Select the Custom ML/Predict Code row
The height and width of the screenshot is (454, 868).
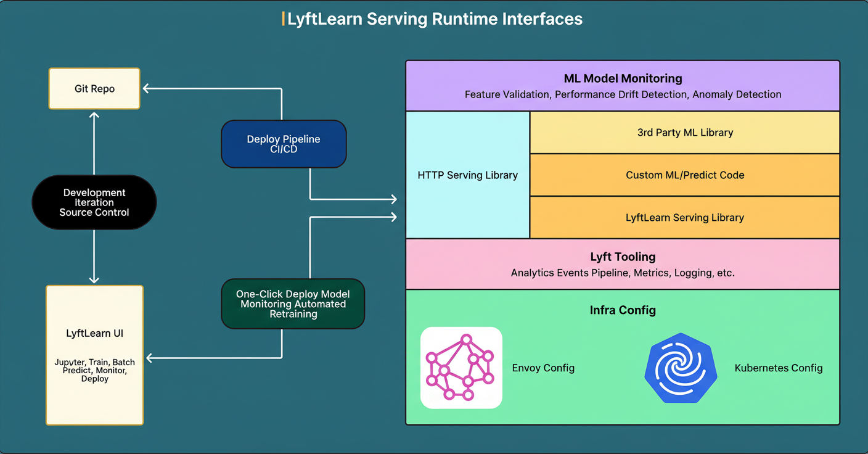pyautogui.click(x=684, y=175)
